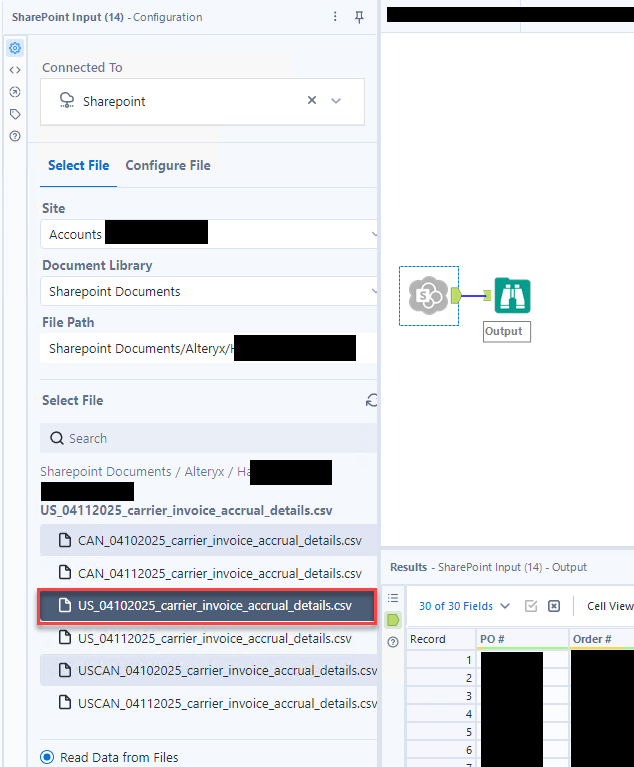Screen dimensions: 634x767
Task: Select record row 5
Action: click(441, 732)
